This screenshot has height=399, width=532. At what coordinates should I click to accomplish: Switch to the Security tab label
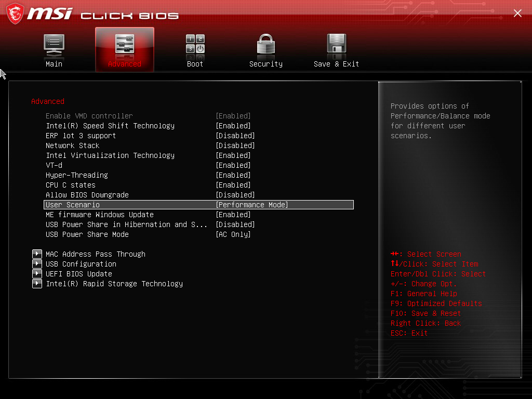click(x=265, y=64)
